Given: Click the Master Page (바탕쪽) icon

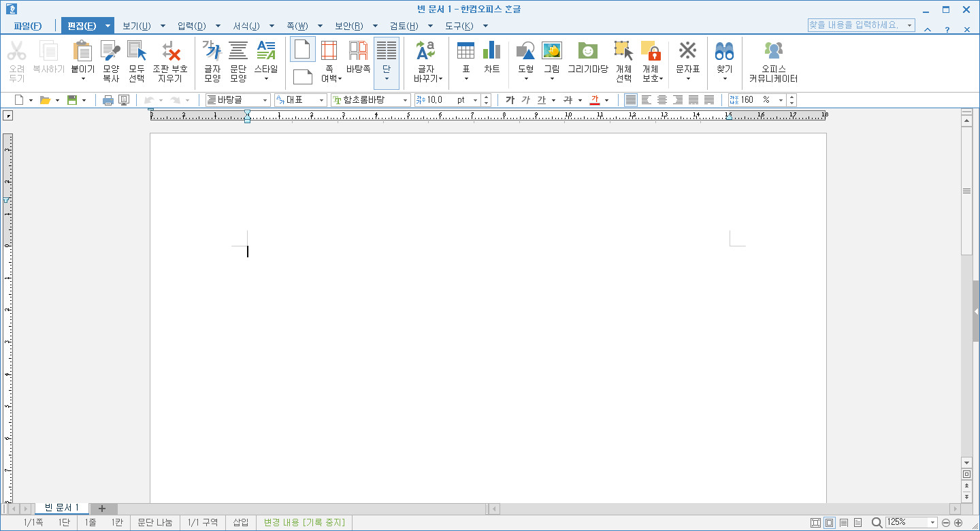Looking at the screenshot, I should pyautogui.click(x=358, y=50).
